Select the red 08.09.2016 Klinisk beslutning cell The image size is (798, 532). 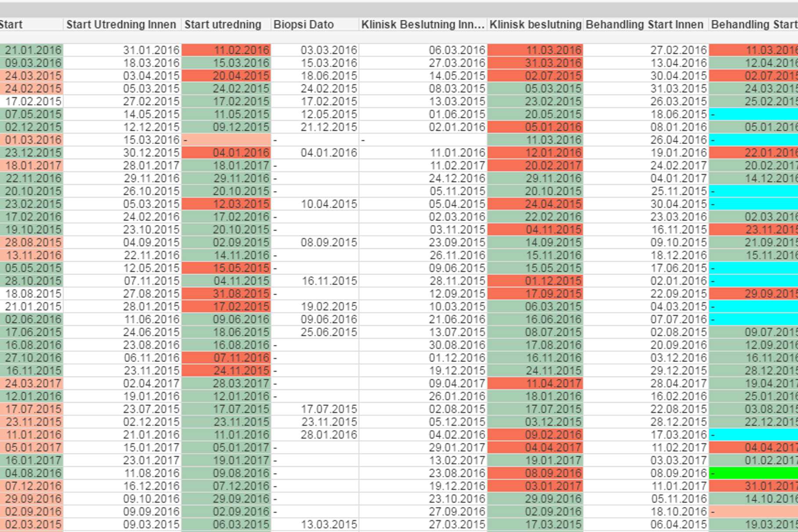coord(535,473)
